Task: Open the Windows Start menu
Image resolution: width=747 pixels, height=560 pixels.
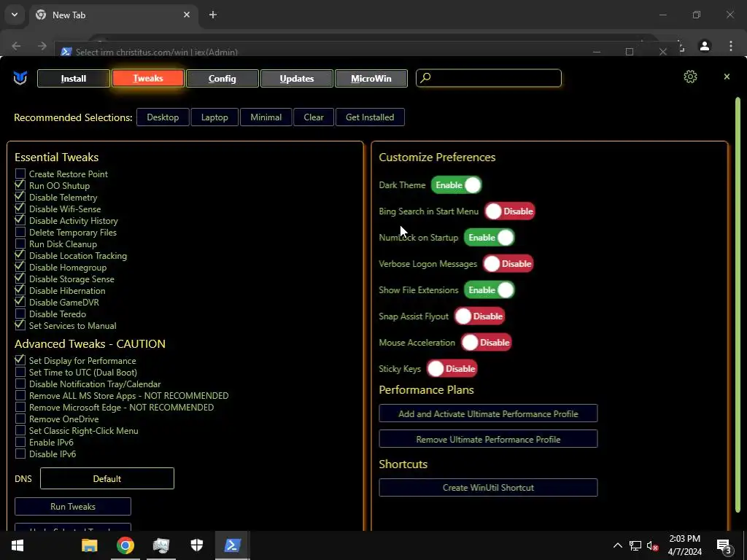Action: pos(18,545)
